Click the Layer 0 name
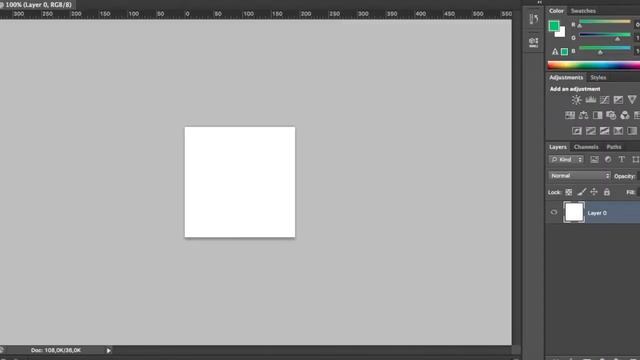 click(597, 213)
